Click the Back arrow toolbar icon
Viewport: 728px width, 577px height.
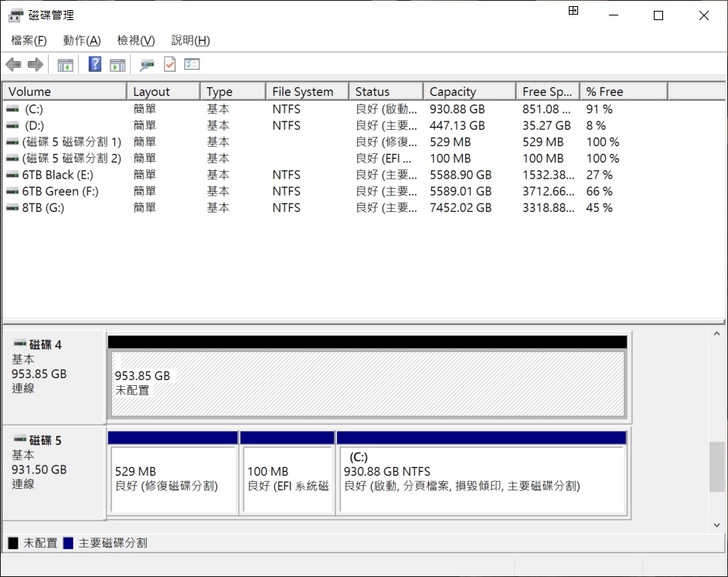(13, 65)
